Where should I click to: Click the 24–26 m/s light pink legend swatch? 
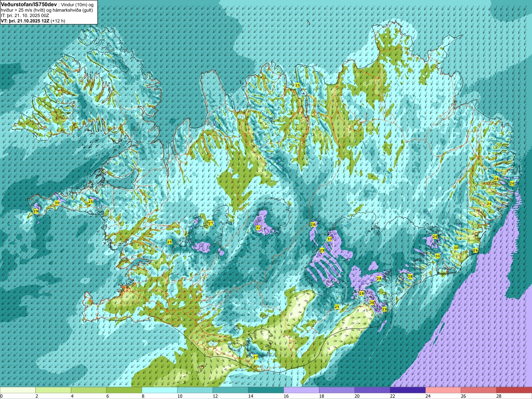pos(443,390)
